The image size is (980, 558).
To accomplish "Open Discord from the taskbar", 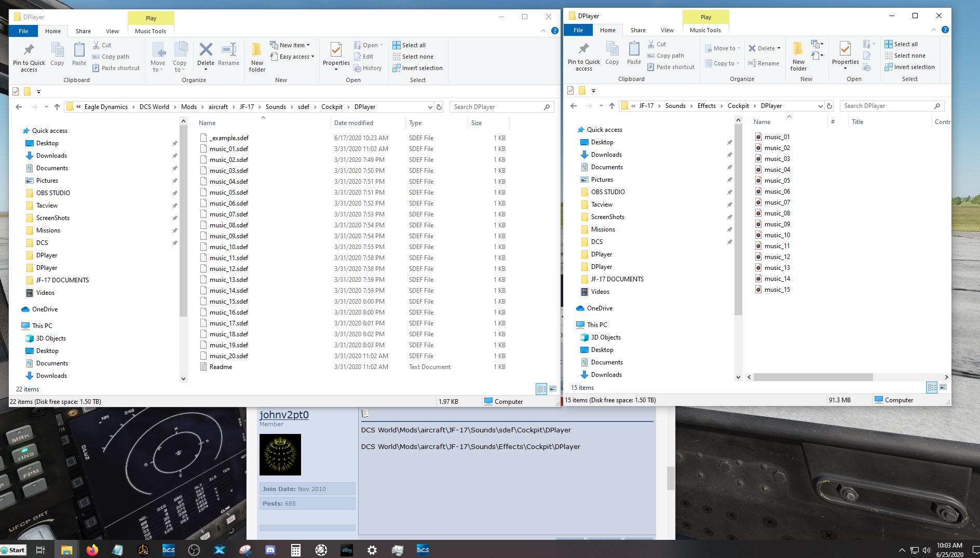I will tap(270, 550).
